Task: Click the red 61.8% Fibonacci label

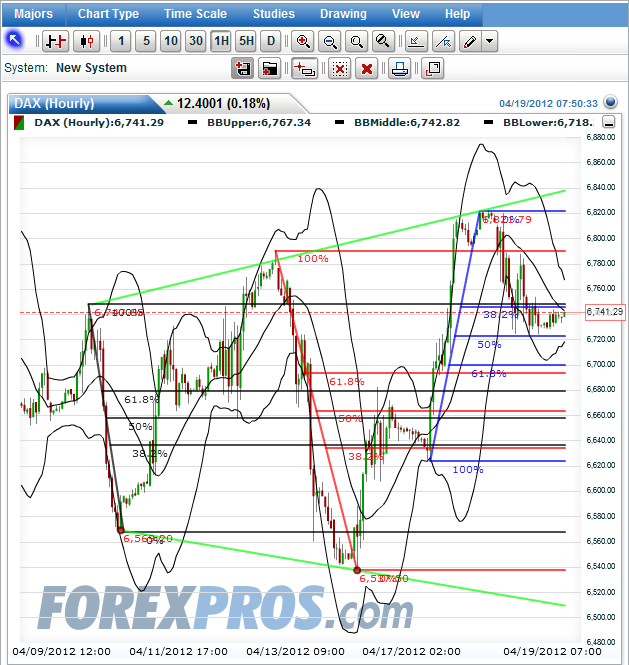Action: (x=347, y=382)
